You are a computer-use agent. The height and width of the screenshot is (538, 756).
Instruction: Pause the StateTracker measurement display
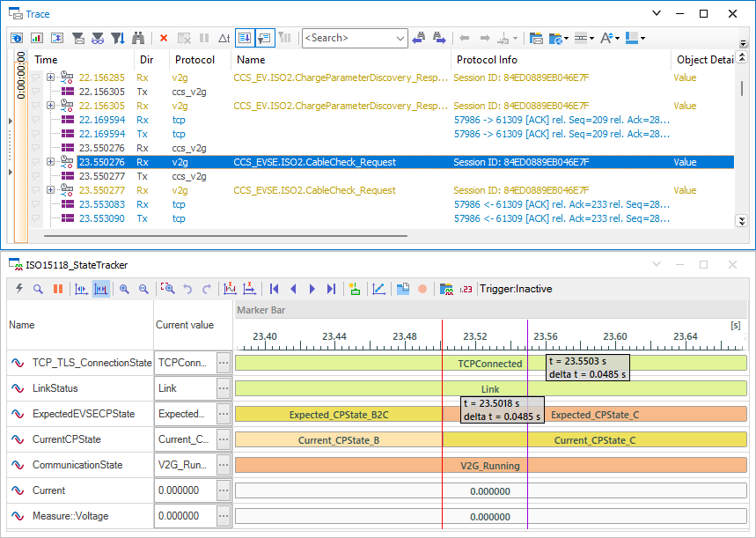pyautogui.click(x=58, y=289)
